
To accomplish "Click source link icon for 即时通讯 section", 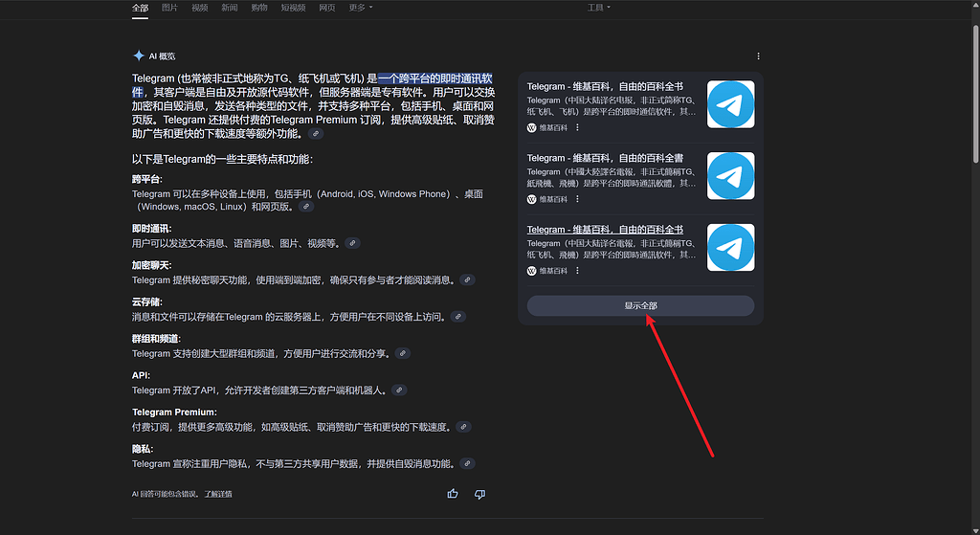I will click(352, 243).
